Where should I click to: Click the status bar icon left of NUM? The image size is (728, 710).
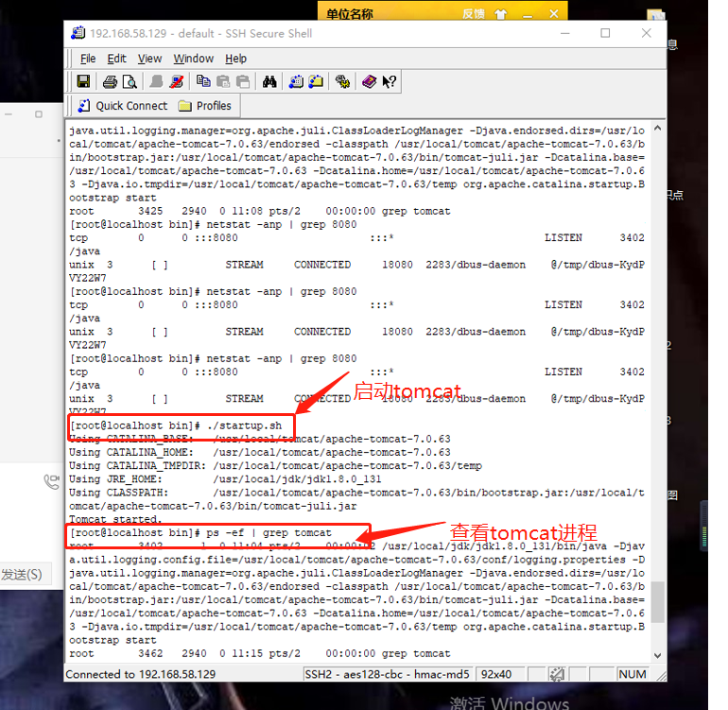click(x=556, y=674)
